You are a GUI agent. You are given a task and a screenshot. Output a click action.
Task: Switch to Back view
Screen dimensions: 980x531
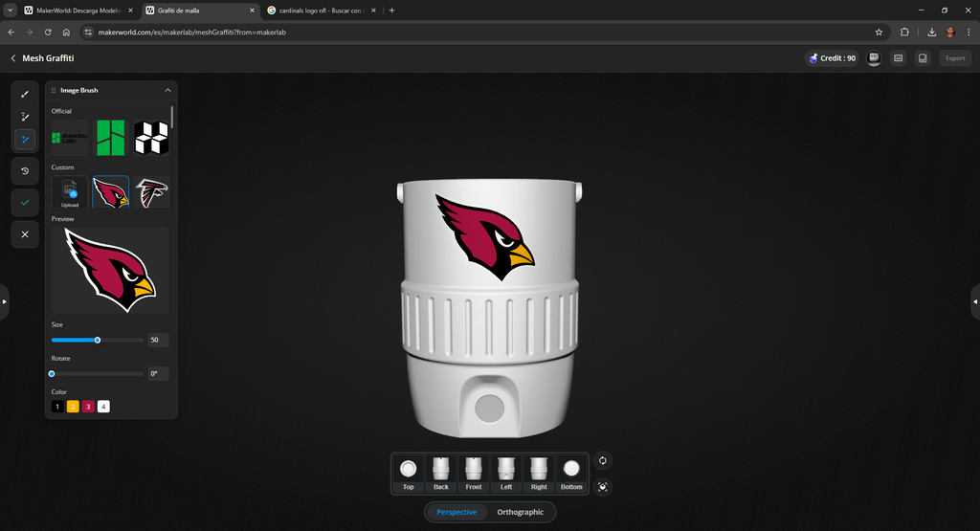coord(440,474)
